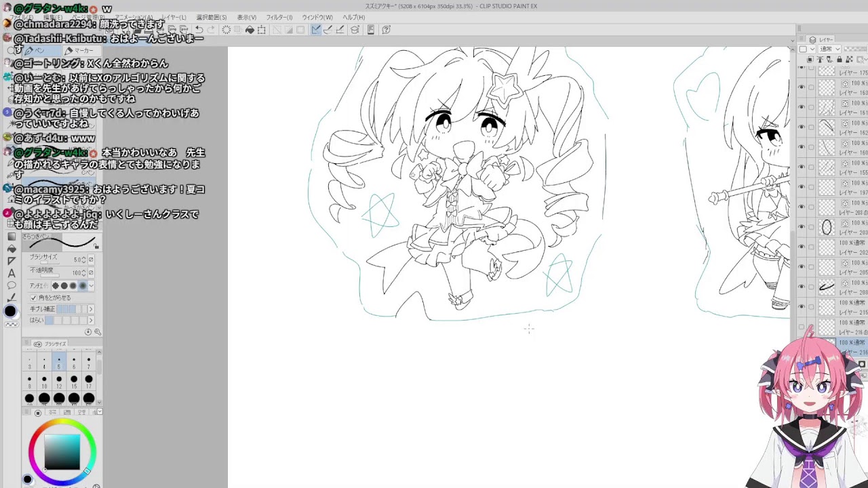Open the 通常 blending mode dropdown
The width and height of the screenshot is (868, 488).
pyautogui.click(x=830, y=49)
